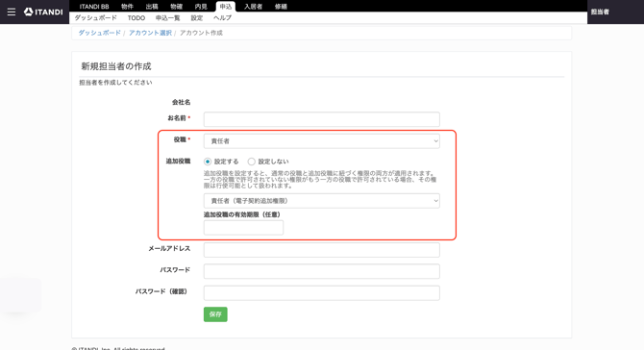Select the 設定する radio button
The image size is (644, 350).
(x=208, y=162)
